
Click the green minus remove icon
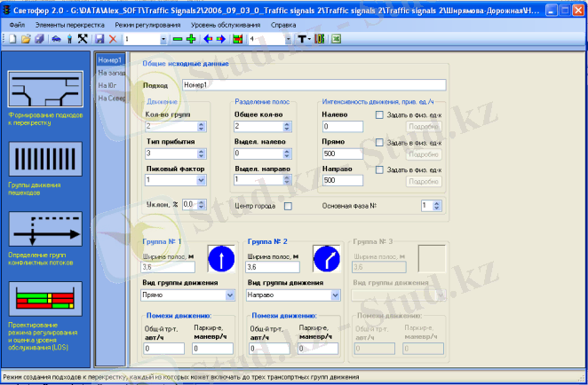pos(178,40)
